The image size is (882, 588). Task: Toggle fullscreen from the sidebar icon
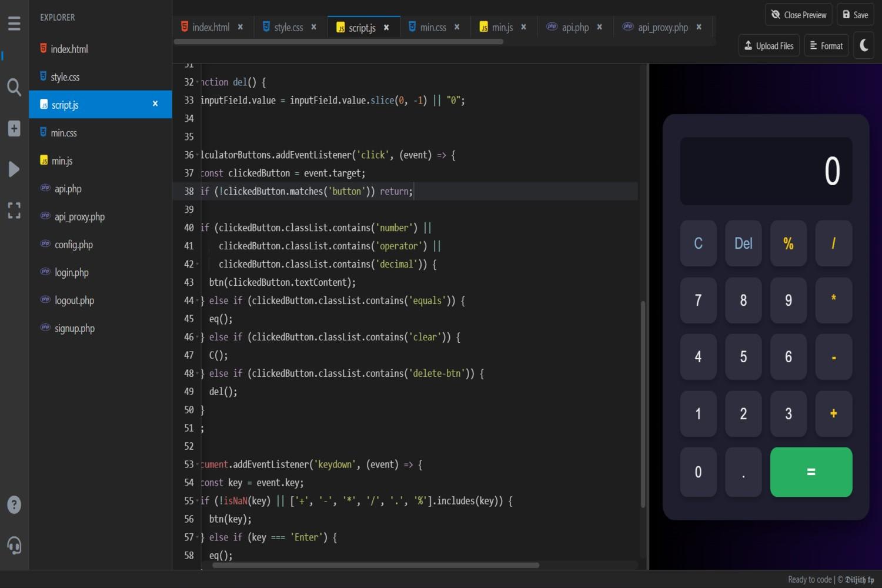point(14,211)
